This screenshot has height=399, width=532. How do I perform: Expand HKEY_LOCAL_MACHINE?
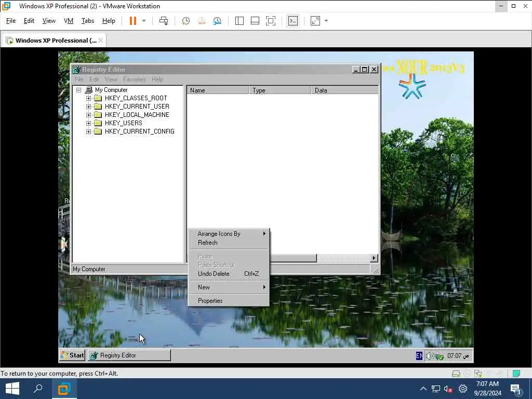[x=88, y=115]
